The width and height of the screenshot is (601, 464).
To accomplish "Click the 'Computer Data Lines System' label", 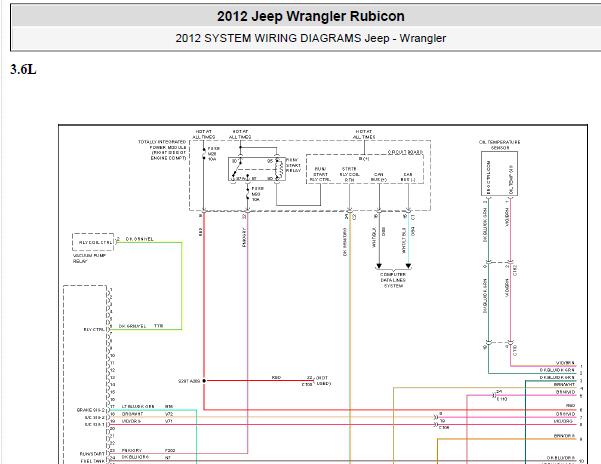I will click(x=393, y=280).
